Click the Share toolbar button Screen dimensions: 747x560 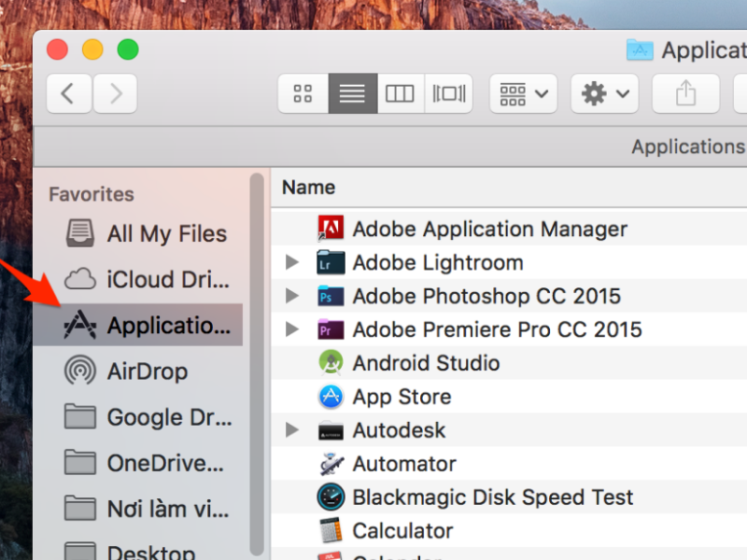pyautogui.click(x=685, y=93)
